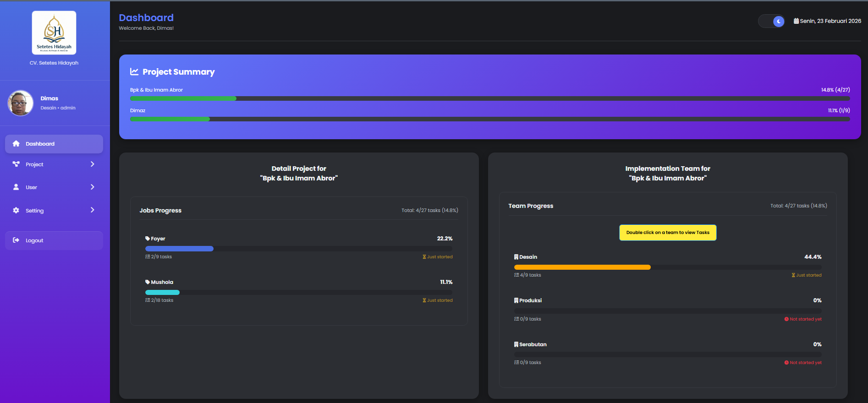Select the Dimaz project in summary
The image size is (868, 403).
pos(137,110)
